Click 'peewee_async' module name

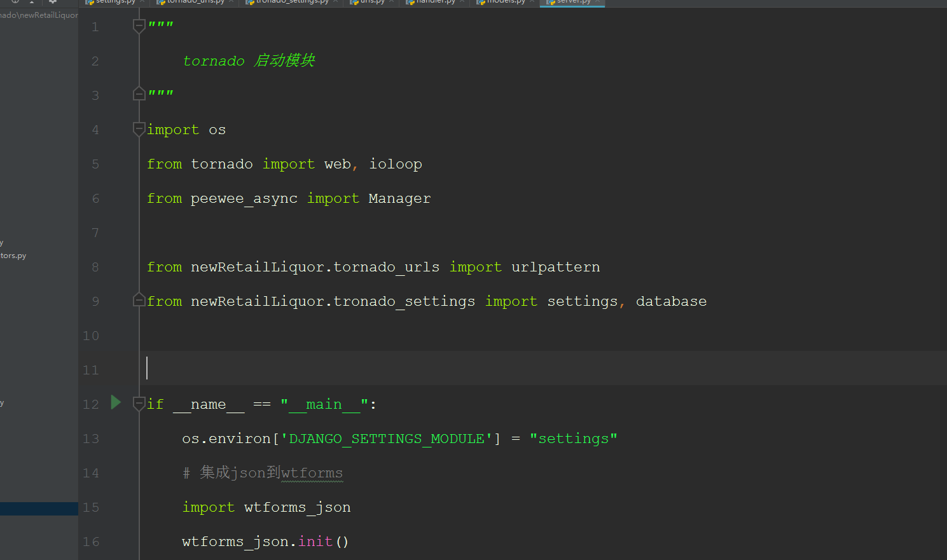pyautogui.click(x=244, y=199)
